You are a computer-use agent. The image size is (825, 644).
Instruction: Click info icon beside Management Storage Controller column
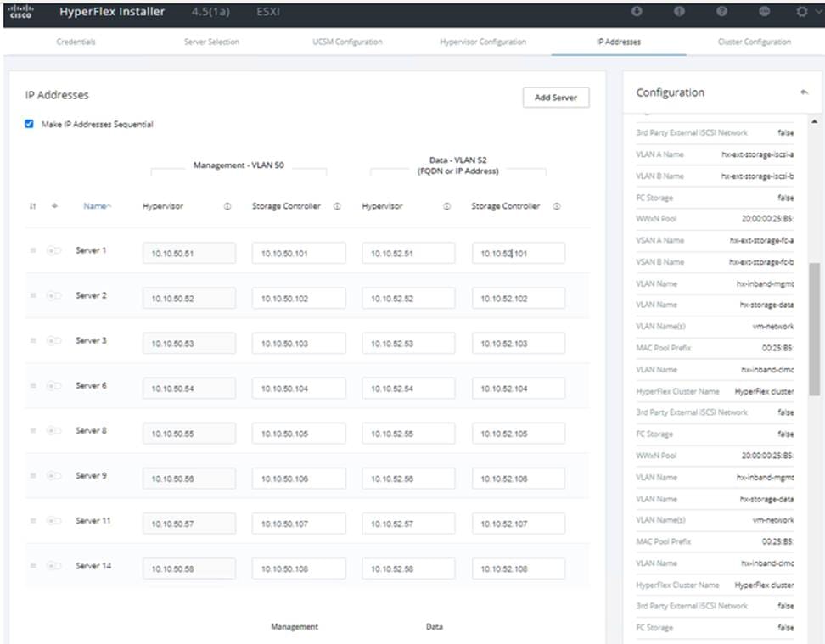pos(337,206)
